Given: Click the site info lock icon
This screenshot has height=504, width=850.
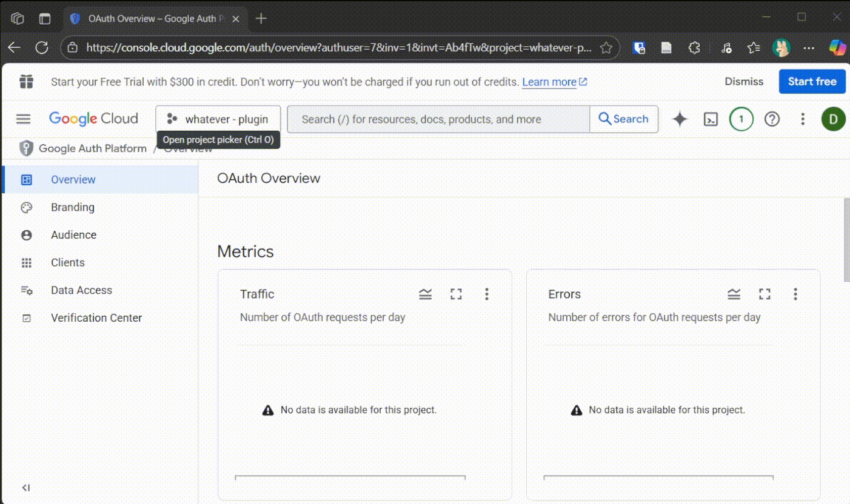Looking at the screenshot, I should click(x=72, y=48).
